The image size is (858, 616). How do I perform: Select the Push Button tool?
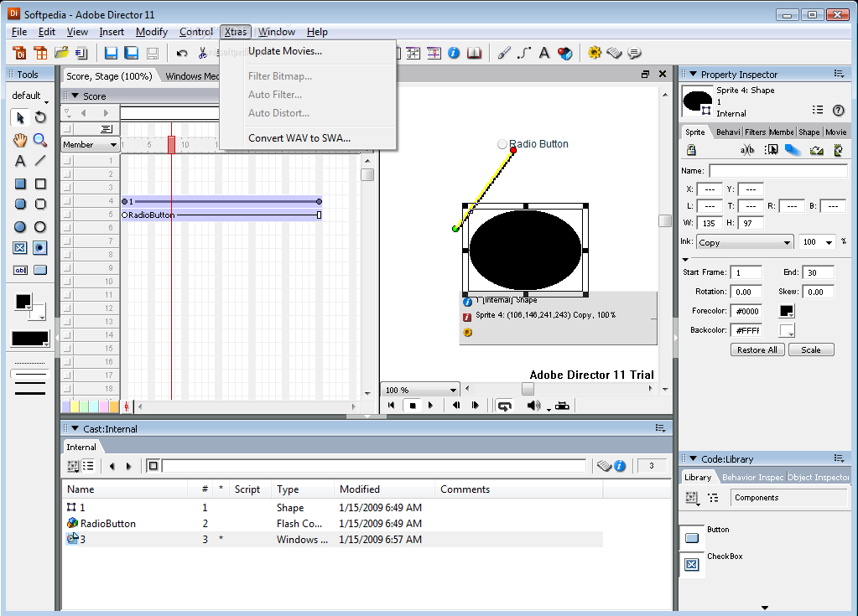[x=40, y=270]
